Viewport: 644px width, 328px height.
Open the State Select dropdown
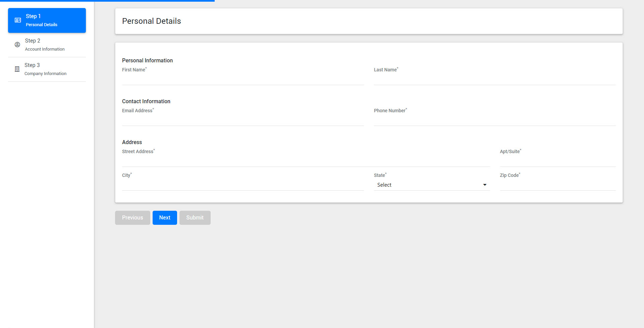[432, 185]
